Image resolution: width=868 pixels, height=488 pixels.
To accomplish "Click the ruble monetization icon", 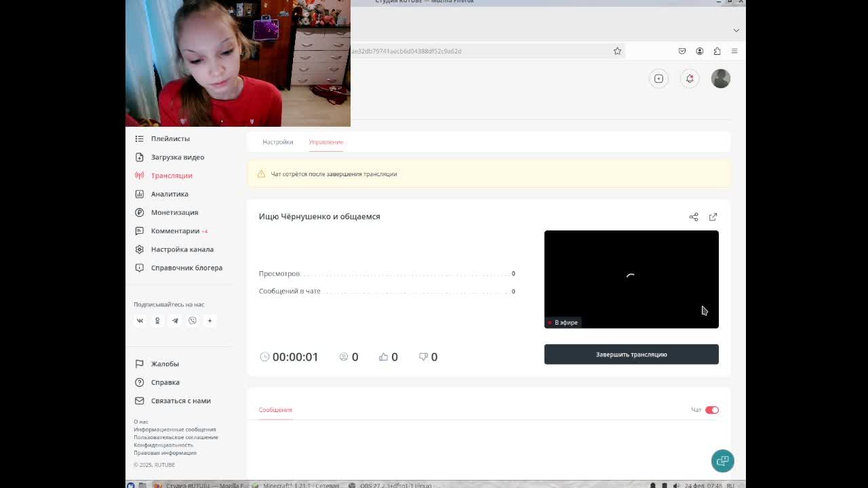I will pyautogui.click(x=139, y=212).
